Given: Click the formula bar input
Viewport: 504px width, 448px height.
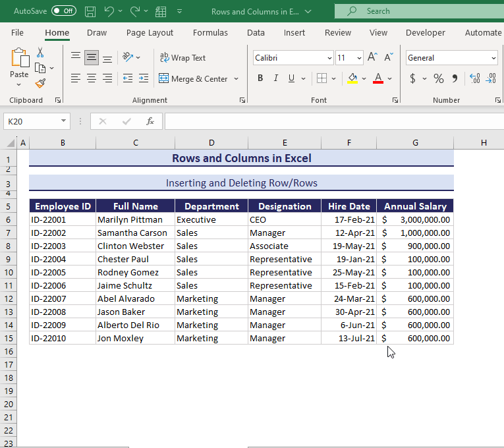Looking at the screenshot, I should click(334, 121).
